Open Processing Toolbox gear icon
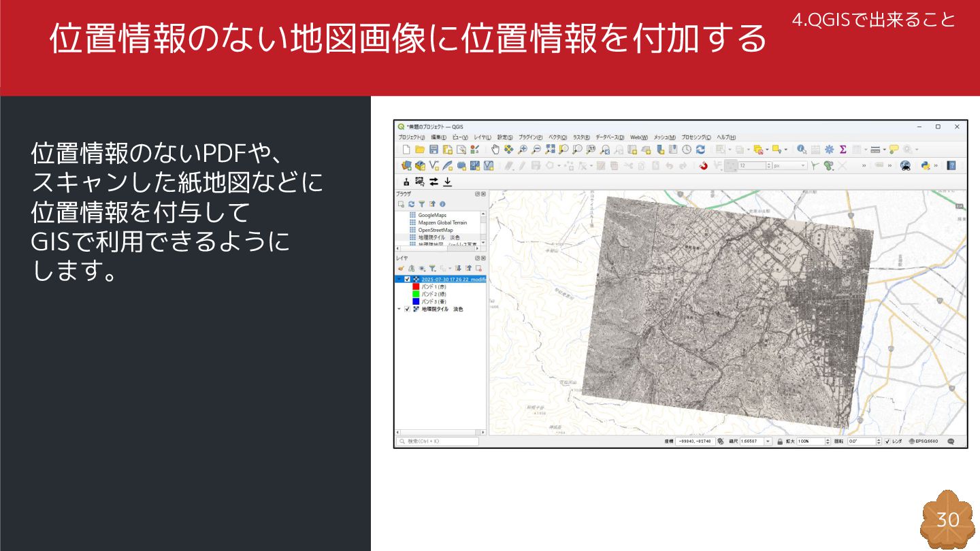Screen dimensions: 980x551 pyautogui.click(x=830, y=149)
